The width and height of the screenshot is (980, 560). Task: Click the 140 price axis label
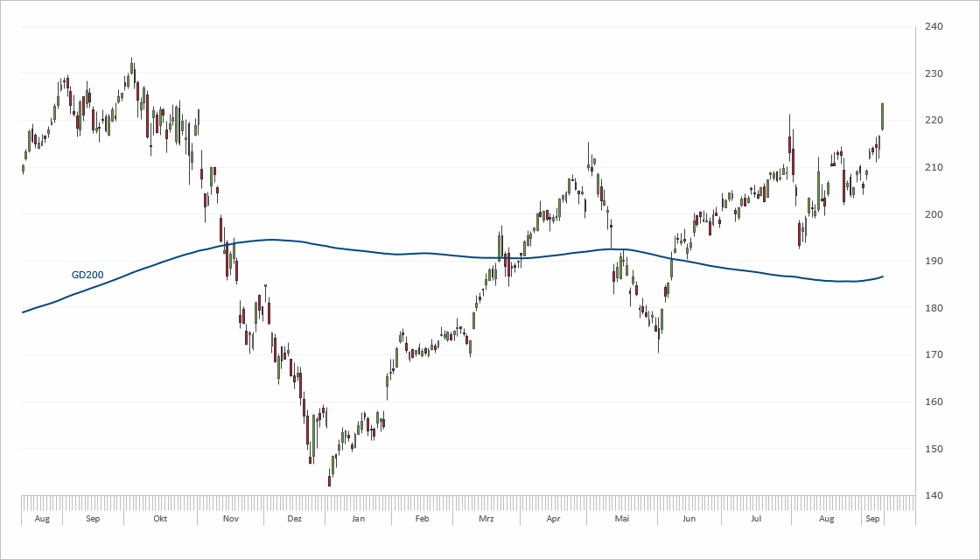[x=934, y=496]
